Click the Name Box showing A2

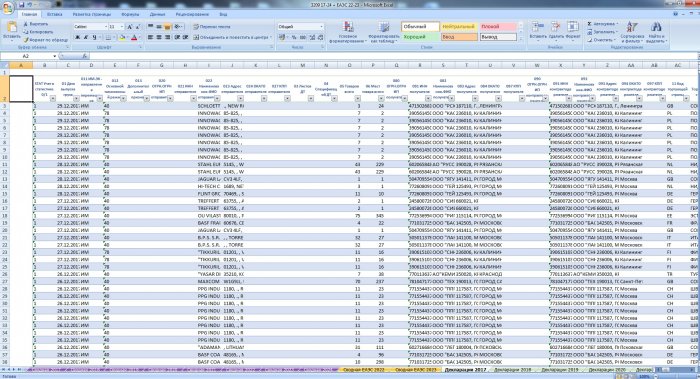click(29, 56)
